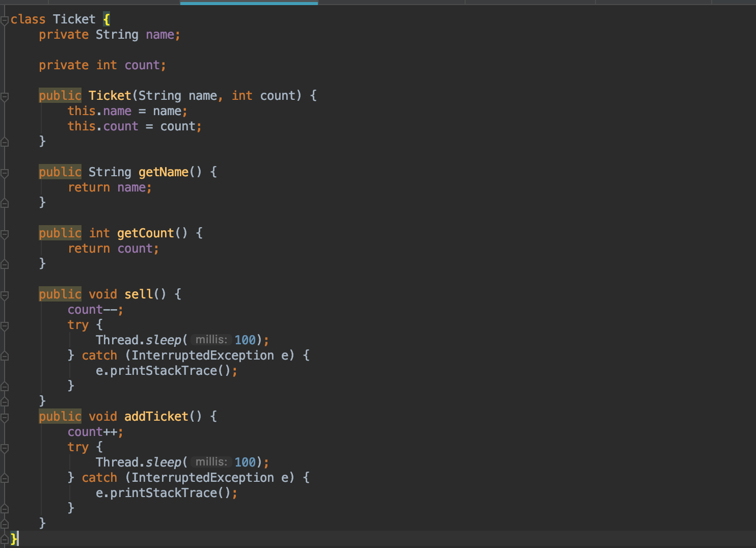Collapse the Ticket class fold marker
The image size is (756, 548).
coord(5,20)
